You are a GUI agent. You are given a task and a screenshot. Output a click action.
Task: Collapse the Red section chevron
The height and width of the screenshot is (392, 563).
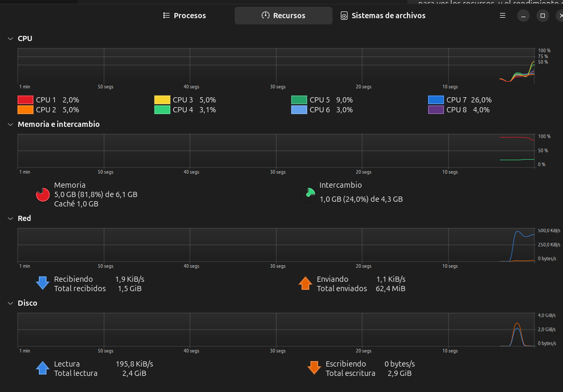pyautogui.click(x=10, y=218)
